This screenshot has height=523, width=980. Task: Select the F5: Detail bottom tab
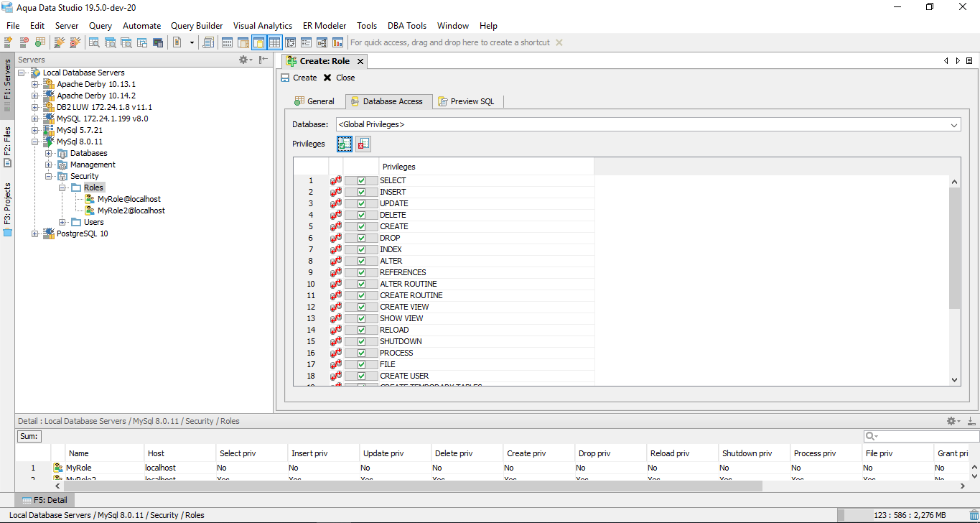[x=45, y=500]
